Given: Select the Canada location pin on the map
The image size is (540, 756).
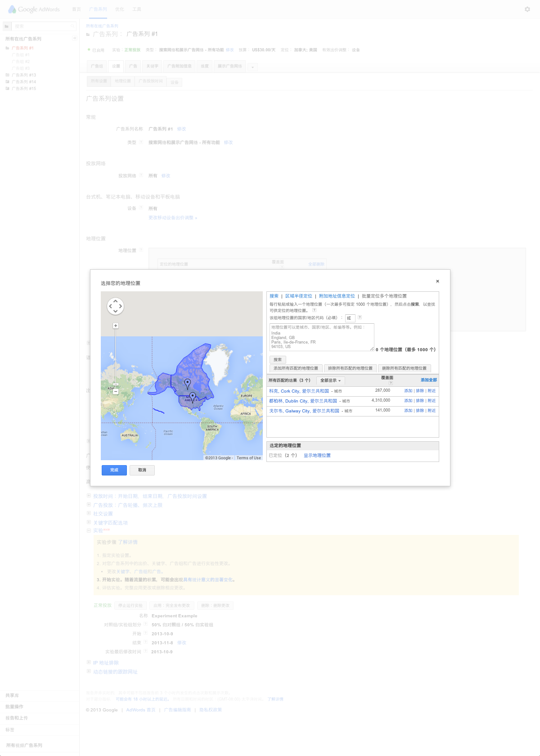Looking at the screenshot, I should (188, 384).
